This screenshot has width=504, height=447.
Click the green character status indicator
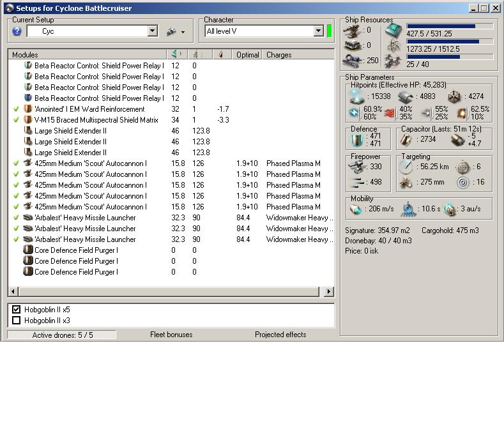(329, 31)
